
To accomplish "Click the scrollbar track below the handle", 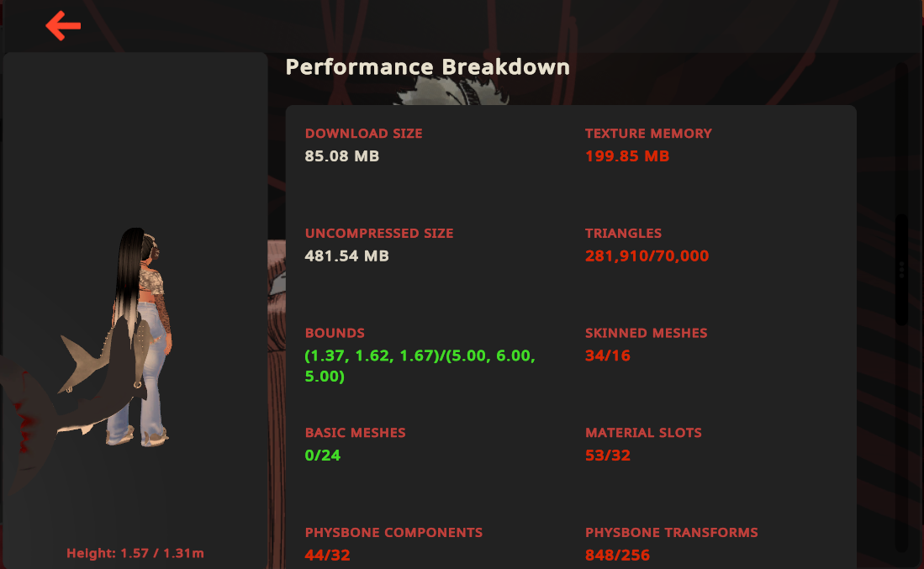I will (901, 439).
